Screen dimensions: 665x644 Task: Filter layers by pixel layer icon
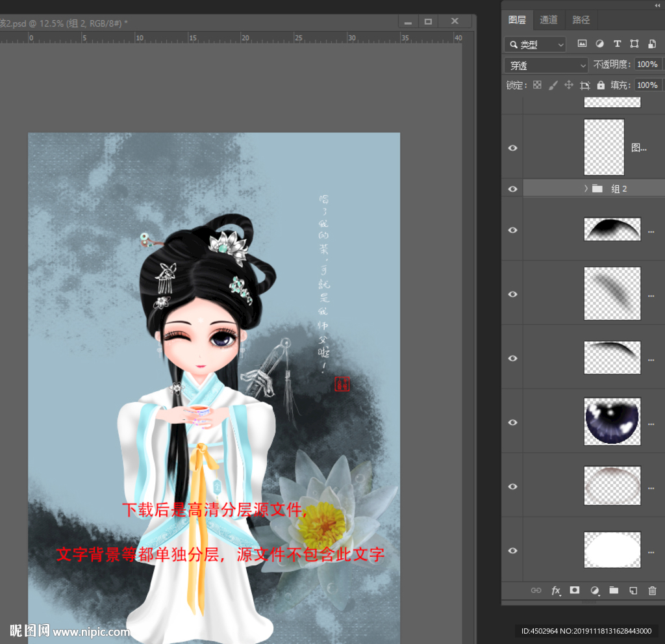(x=582, y=44)
